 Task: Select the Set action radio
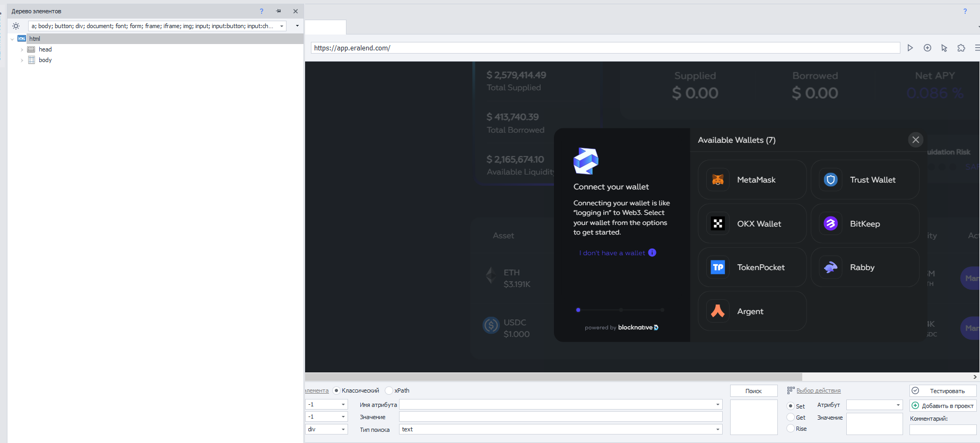pyautogui.click(x=791, y=406)
